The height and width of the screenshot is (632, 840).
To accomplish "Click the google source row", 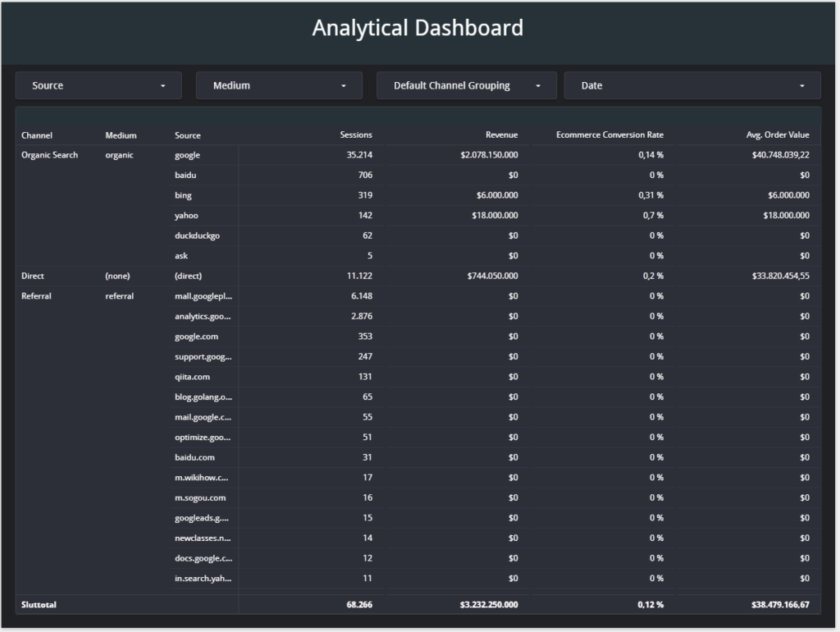I will (188, 155).
